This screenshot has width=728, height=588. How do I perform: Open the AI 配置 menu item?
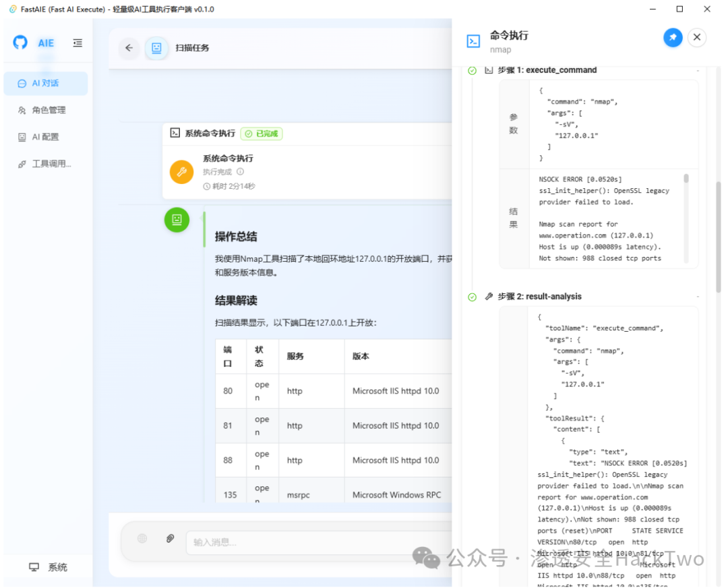click(x=46, y=137)
